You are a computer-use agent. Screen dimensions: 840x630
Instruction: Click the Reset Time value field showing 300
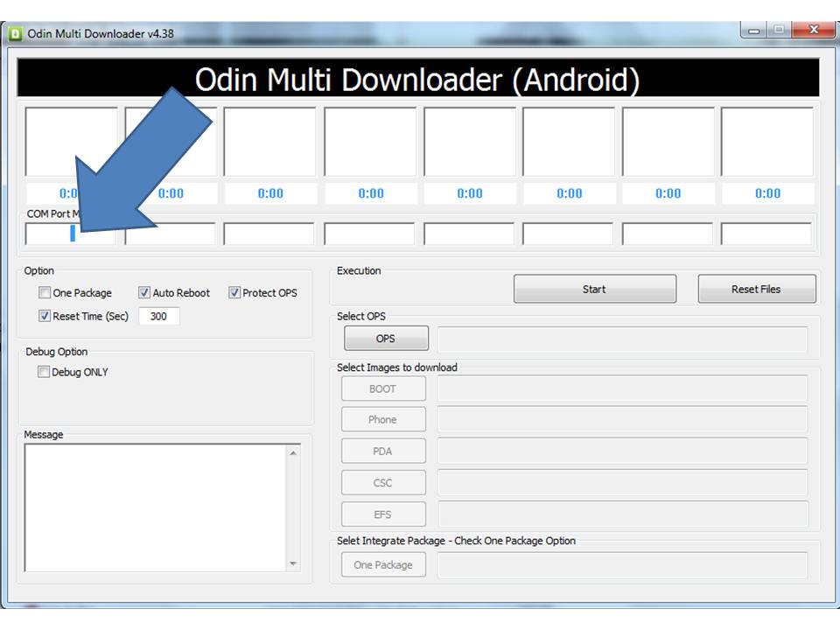coord(159,316)
